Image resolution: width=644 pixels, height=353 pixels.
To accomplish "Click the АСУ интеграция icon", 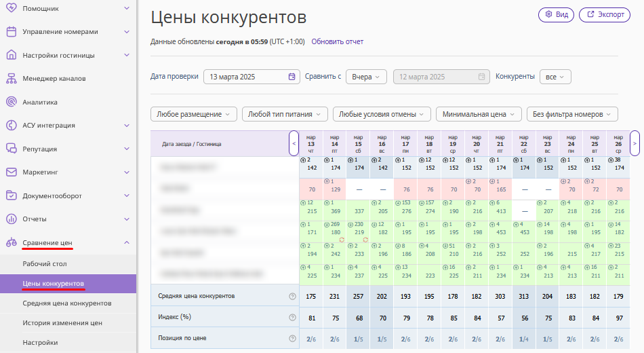I will coord(12,126).
